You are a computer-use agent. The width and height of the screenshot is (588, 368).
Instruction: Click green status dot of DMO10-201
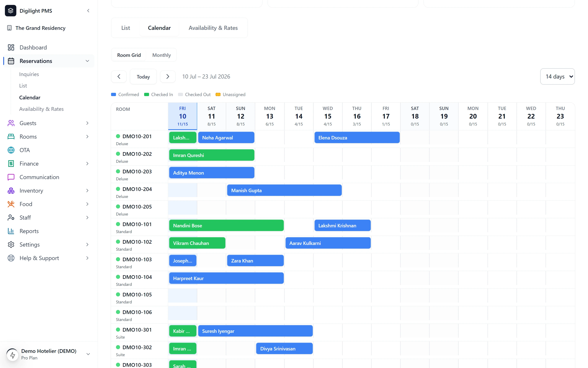pyautogui.click(x=118, y=136)
